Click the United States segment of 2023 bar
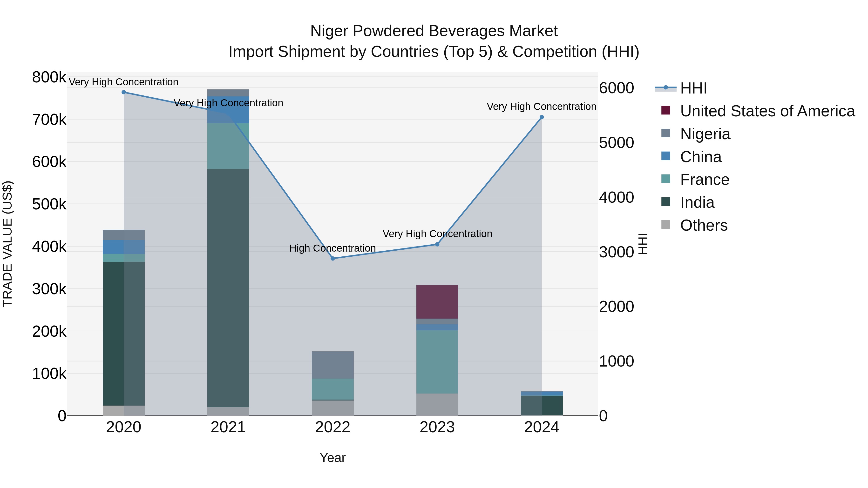 pos(437,302)
